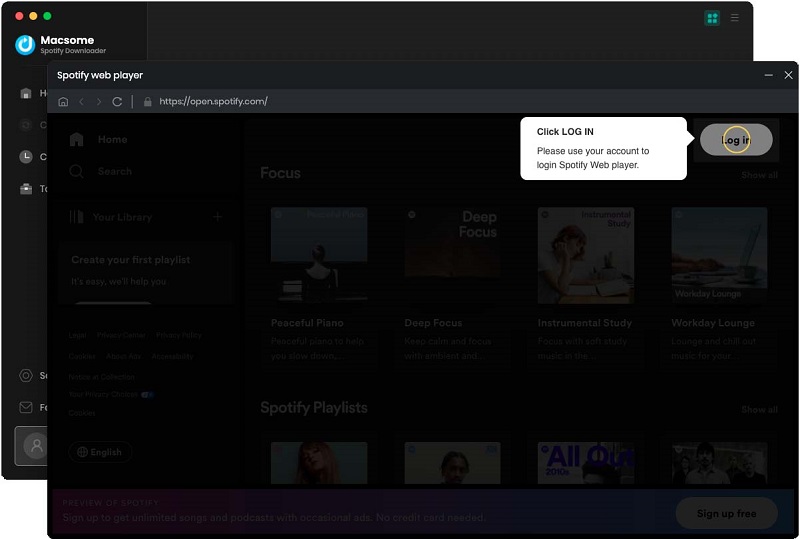Click the Legal footer link

coord(78,335)
